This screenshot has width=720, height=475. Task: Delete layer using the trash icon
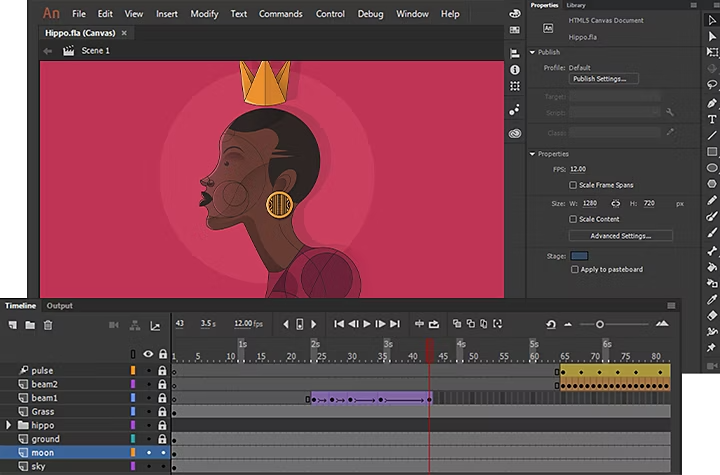point(47,325)
